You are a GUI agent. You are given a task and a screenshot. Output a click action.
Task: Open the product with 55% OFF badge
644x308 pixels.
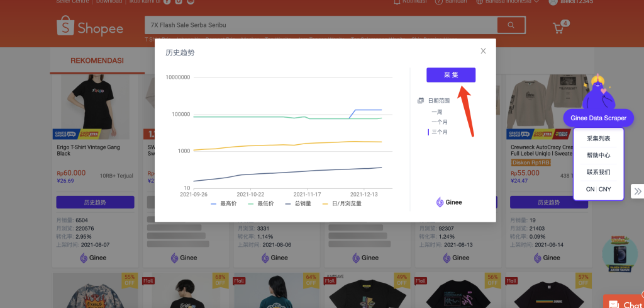(x=95, y=290)
